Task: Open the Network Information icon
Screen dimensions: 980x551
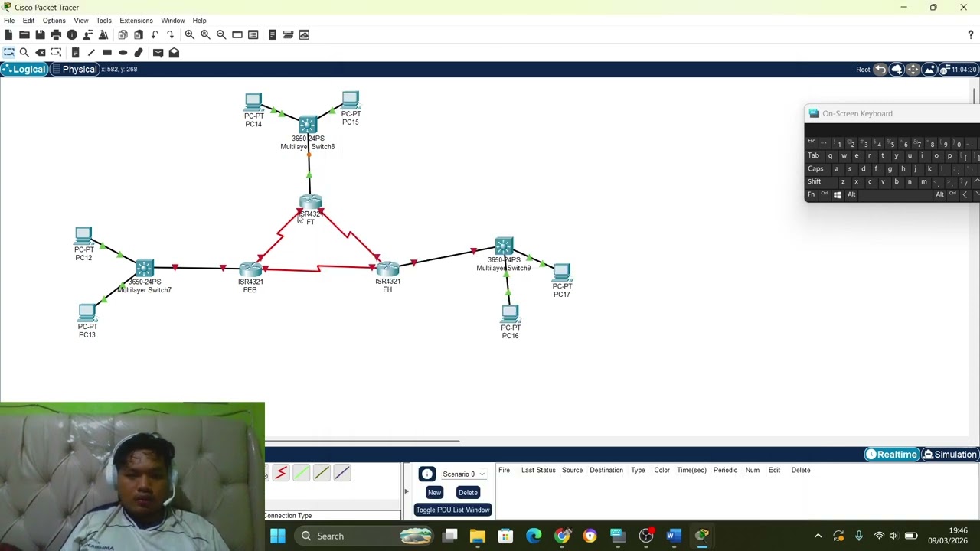Action: pos(72,34)
